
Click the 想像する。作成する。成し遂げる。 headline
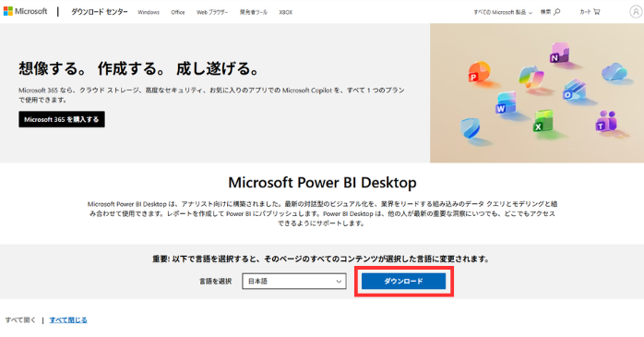tap(138, 68)
